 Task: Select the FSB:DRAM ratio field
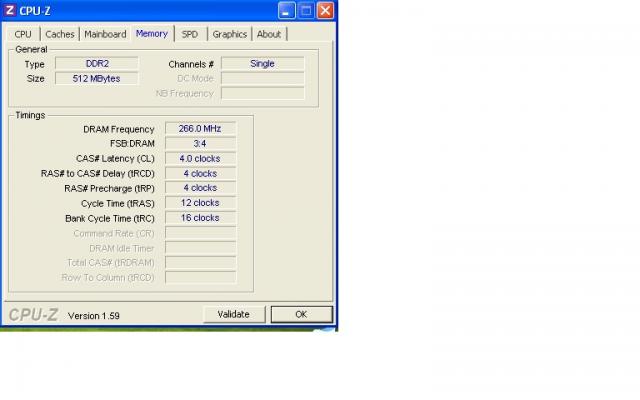coord(200,144)
